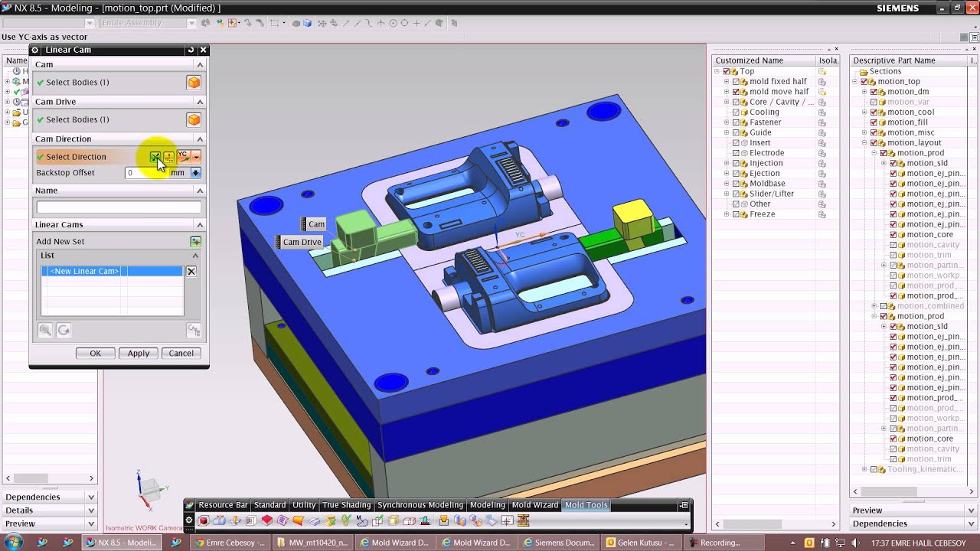Click the green checkmark tool on Mold Tools toolbar
Viewport: 980px width, 551px height.
(347, 520)
